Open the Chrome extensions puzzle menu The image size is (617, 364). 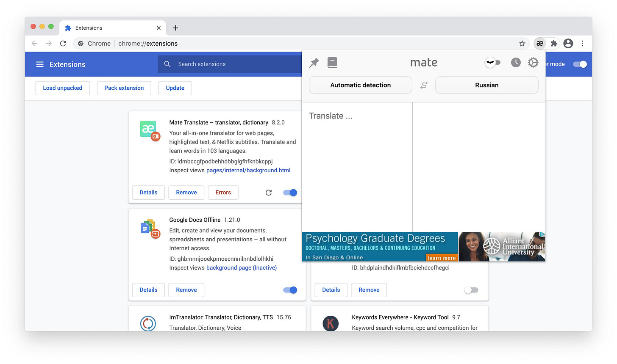coord(554,43)
